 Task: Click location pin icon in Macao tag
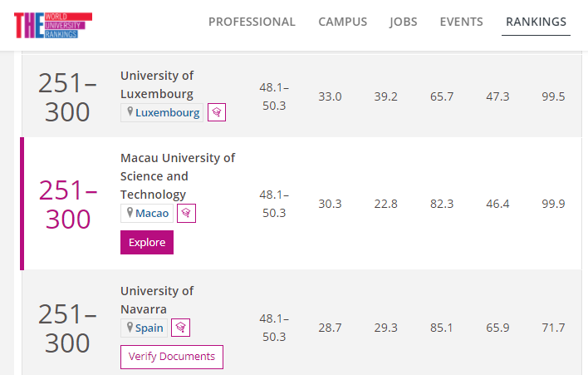130,213
